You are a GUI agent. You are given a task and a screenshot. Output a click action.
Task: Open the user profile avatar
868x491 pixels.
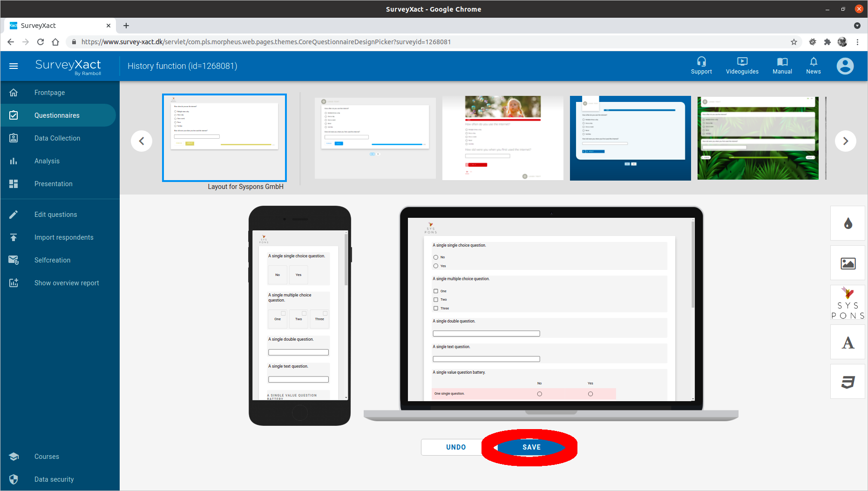pos(845,66)
